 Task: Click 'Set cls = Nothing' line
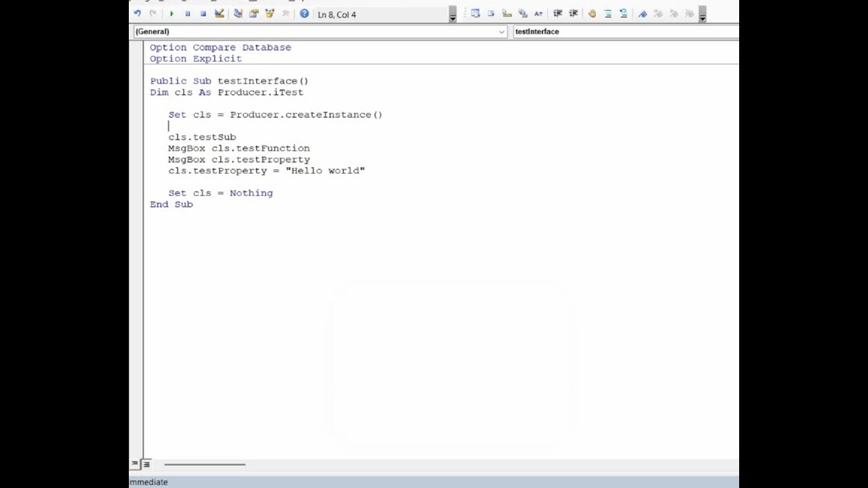[x=220, y=192]
